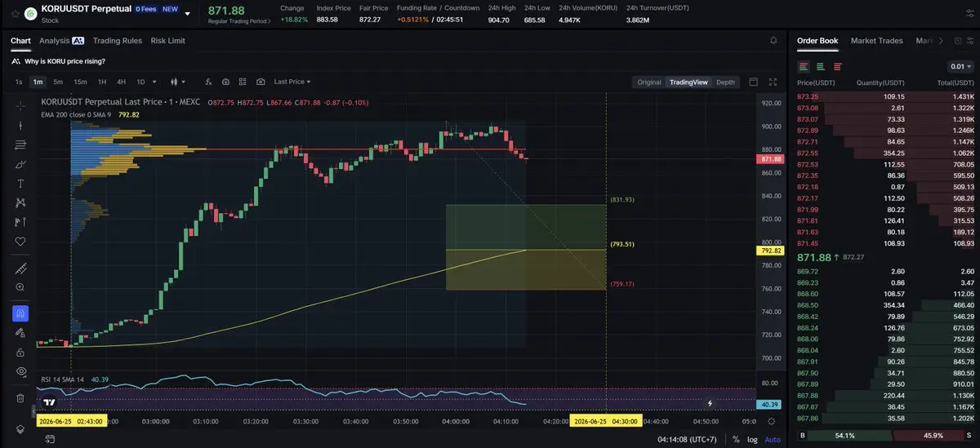Click bid price 869.72 in order book
This screenshot has width=980, height=448.
tap(807, 271)
